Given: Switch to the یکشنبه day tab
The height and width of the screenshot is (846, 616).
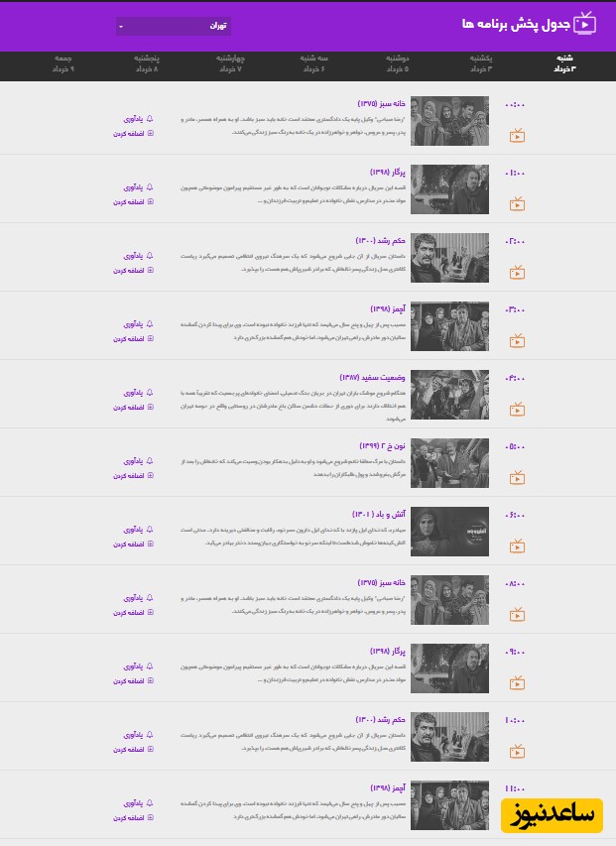Looking at the screenshot, I should (x=481, y=63).
